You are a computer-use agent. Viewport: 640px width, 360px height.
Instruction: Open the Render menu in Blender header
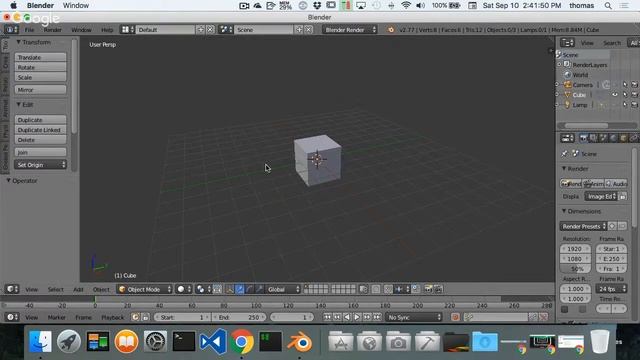point(52,30)
